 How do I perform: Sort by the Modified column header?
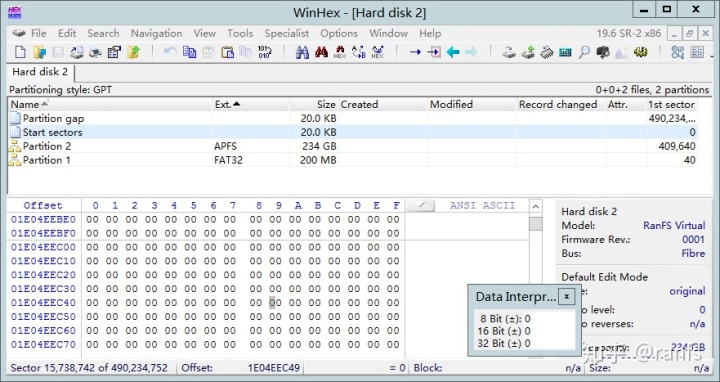coord(472,104)
